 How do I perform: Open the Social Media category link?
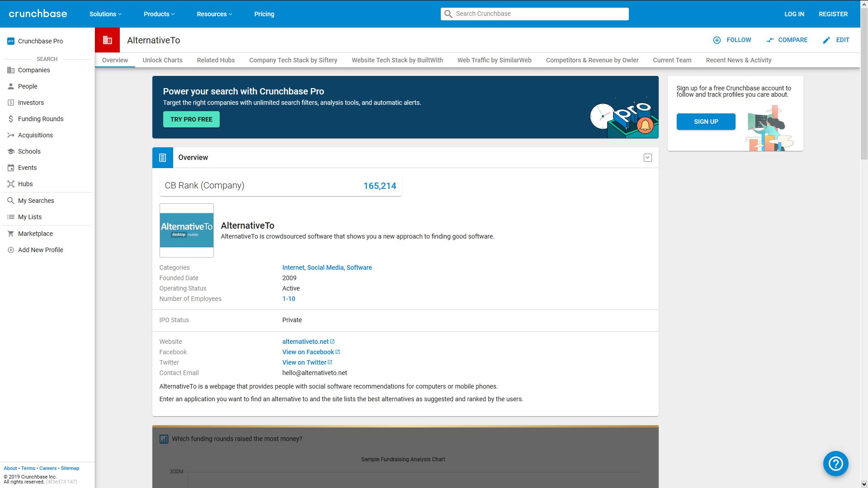[325, 267]
